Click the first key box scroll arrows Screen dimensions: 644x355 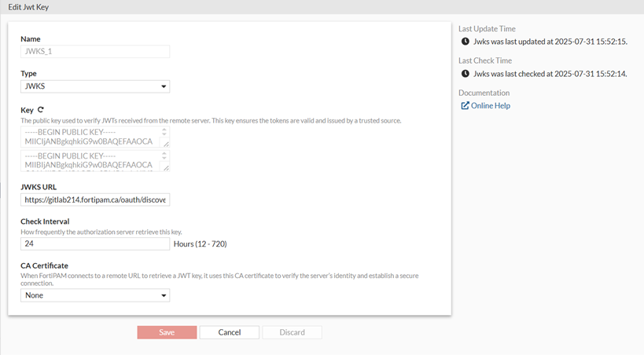[x=164, y=133]
